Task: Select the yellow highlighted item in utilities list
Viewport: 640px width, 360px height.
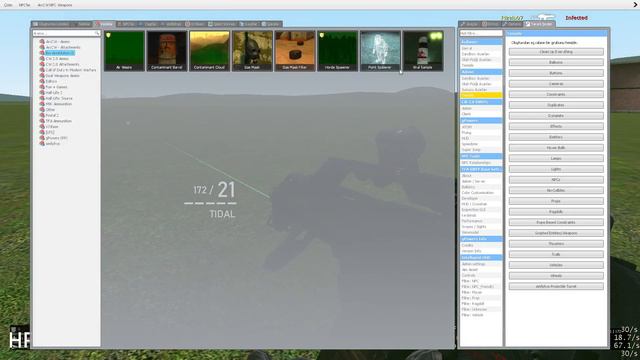Action: [481, 95]
